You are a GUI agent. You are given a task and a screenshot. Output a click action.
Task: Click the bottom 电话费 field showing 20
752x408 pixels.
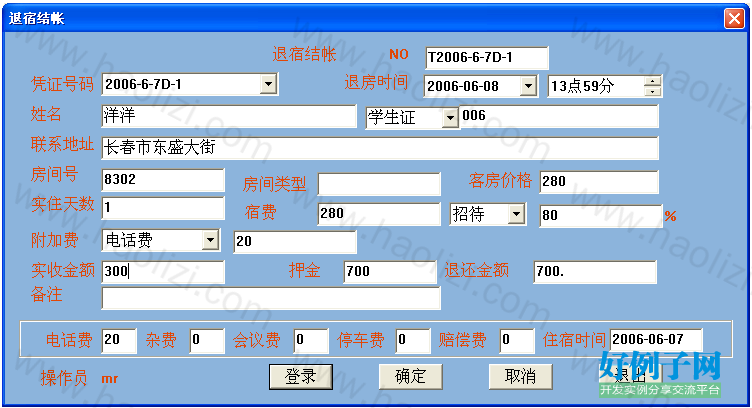click(119, 341)
